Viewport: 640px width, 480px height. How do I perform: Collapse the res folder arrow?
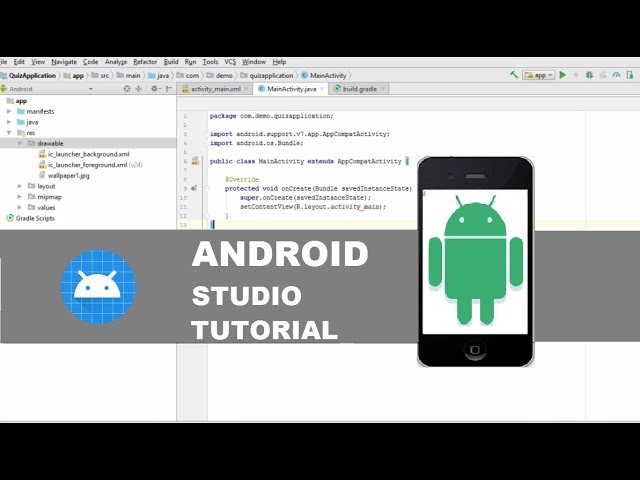(x=9, y=133)
